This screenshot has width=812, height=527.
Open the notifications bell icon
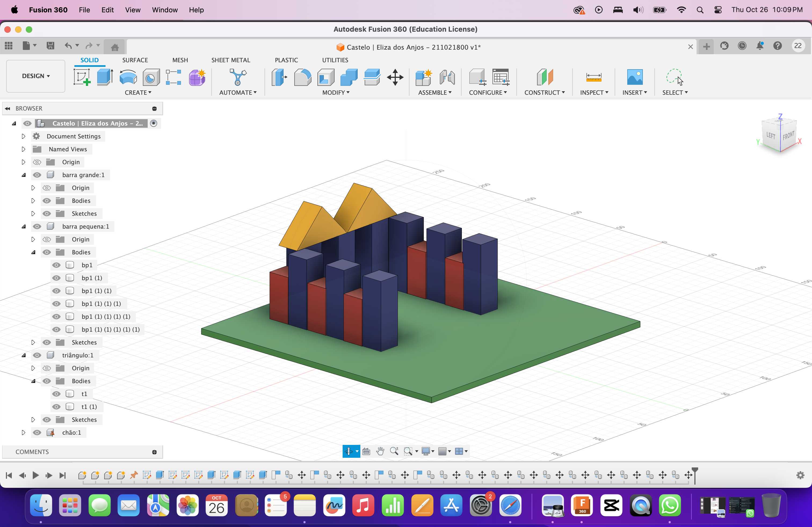(760, 46)
